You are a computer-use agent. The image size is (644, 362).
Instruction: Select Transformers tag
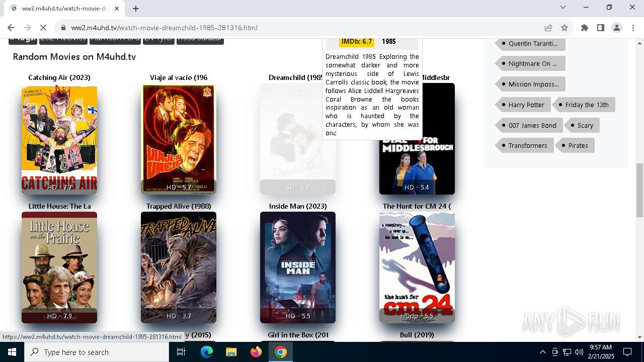pos(525,145)
